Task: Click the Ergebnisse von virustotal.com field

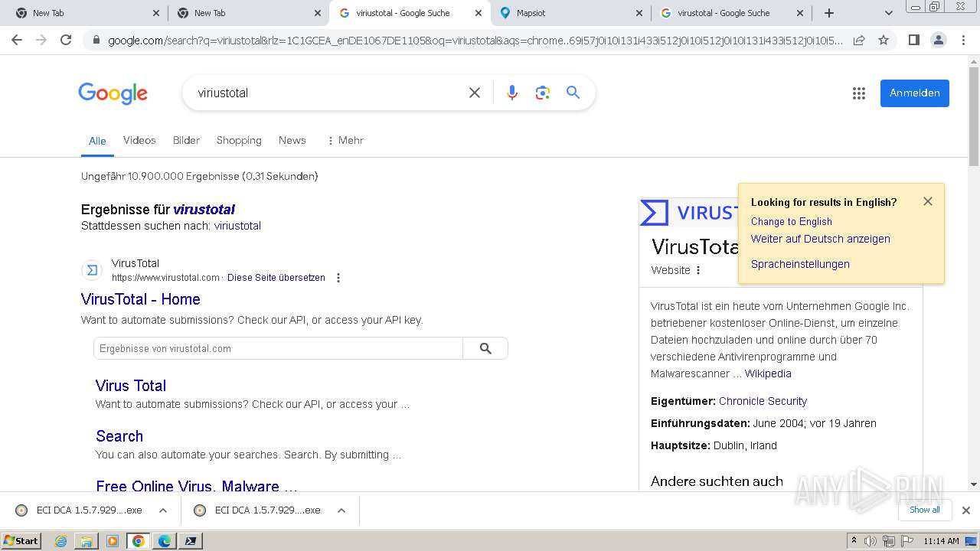Action: point(278,348)
